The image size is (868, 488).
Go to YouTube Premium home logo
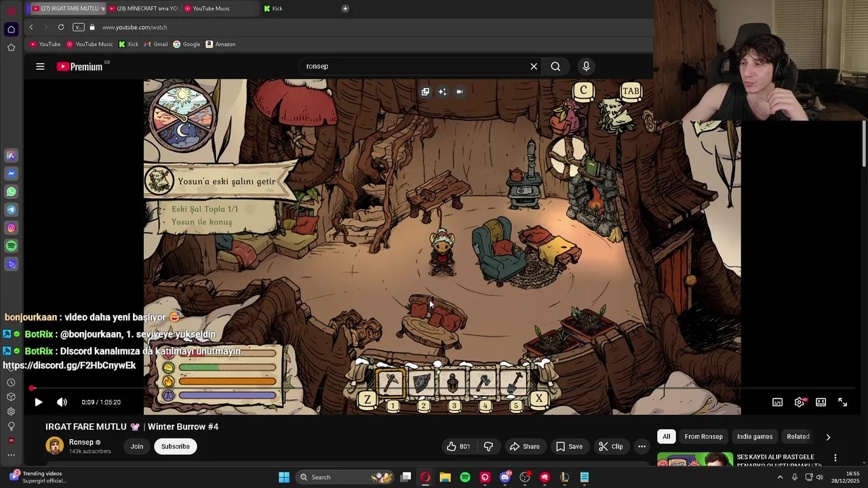pyautogui.click(x=80, y=66)
